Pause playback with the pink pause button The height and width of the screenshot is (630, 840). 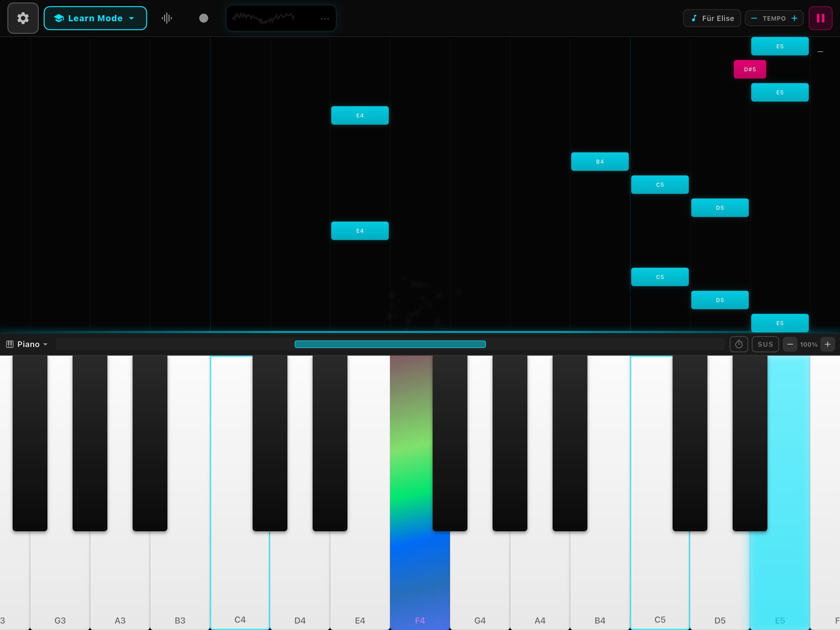coord(820,18)
